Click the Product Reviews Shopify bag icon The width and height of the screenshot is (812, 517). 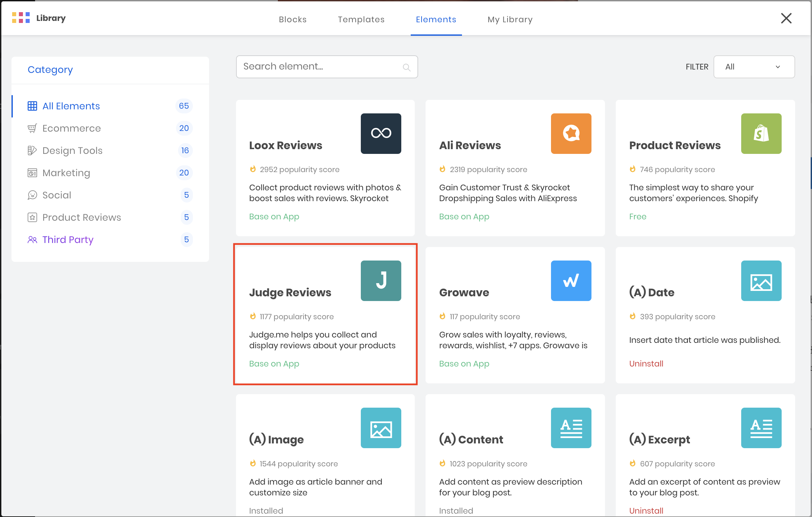pos(761,133)
